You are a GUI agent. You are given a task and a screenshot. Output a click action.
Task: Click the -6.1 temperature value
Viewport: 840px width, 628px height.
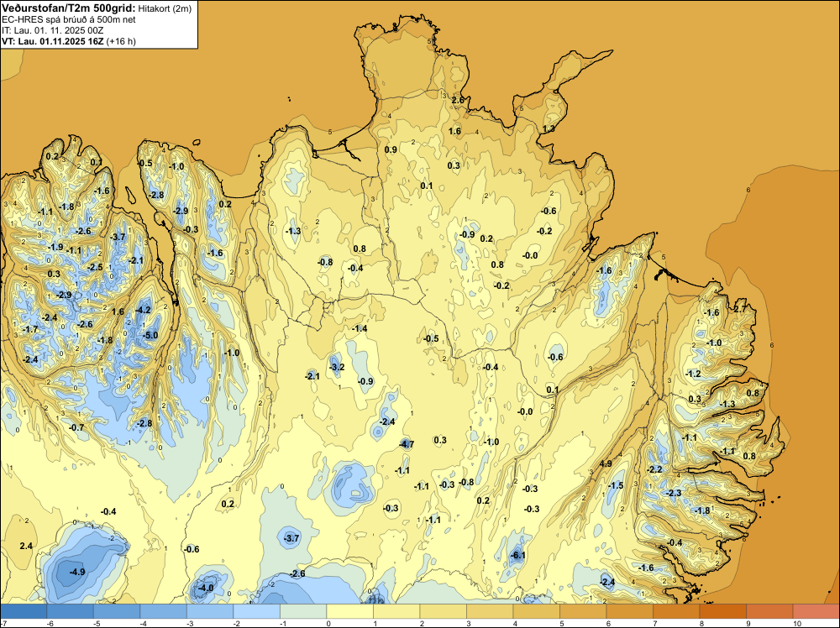pyautogui.click(x=518, y=555)
